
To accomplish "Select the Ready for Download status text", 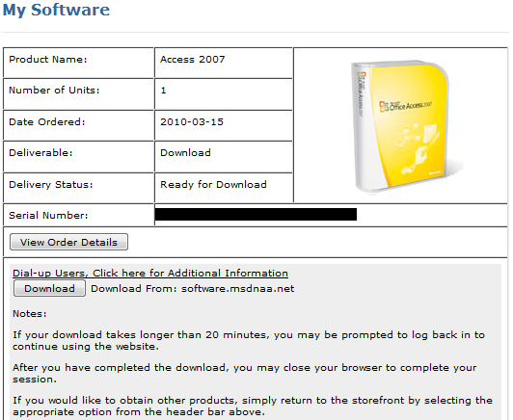I will (213, 185).
